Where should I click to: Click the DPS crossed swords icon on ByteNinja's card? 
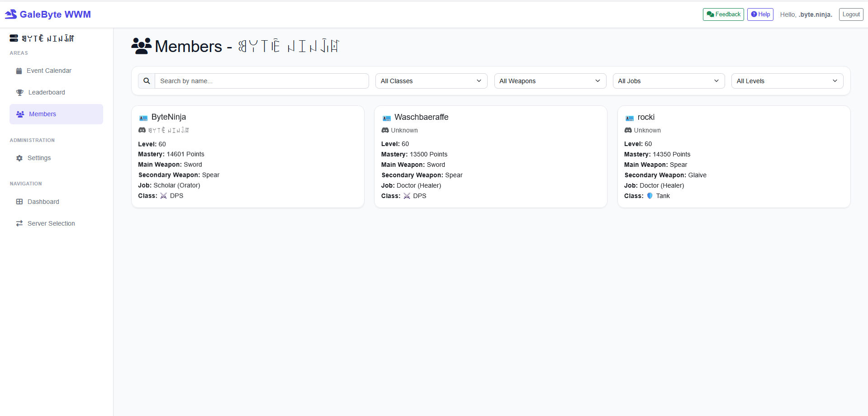[164, 196]
